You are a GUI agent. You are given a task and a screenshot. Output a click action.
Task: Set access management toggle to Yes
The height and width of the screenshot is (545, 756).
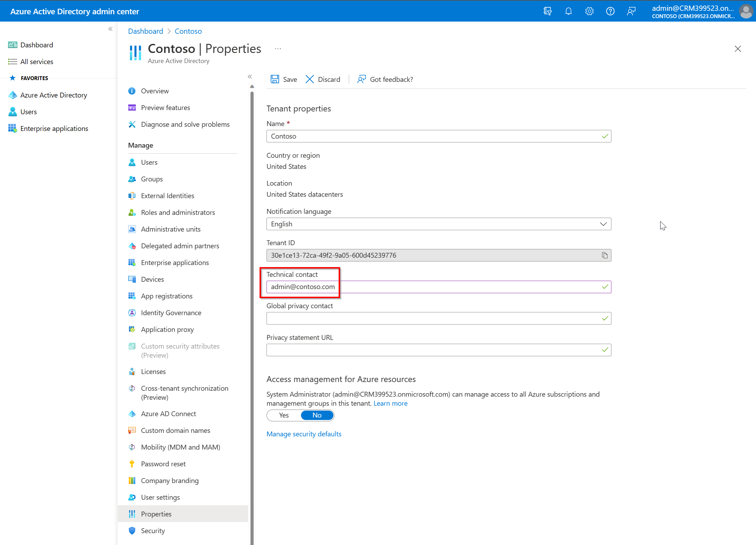click(284, 415)
